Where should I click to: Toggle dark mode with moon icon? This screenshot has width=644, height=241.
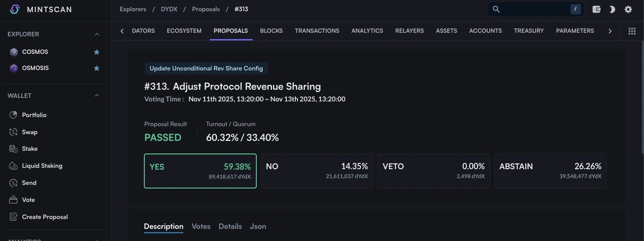pyautogui.click(x=612, y=9)
